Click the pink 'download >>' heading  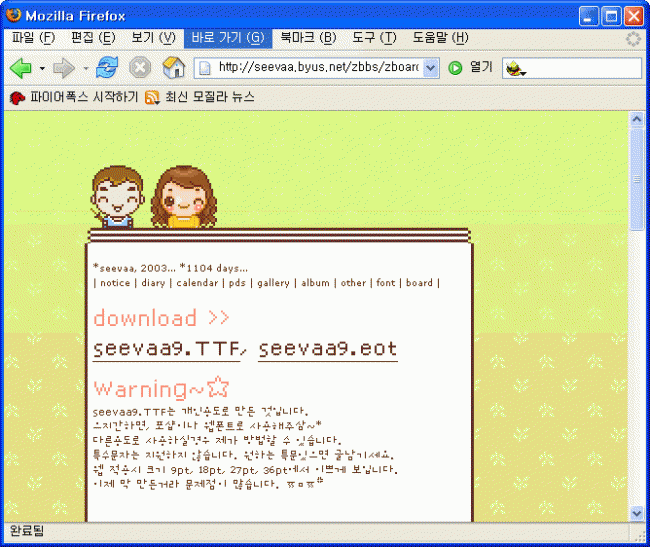click(x=161, y=318)
